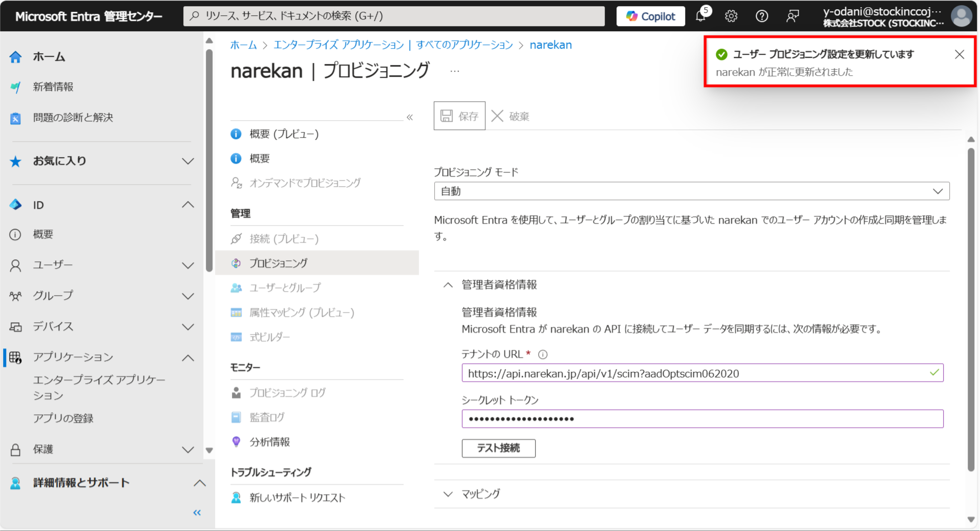Click the テスト接続 button
980x531 pixels.
(499, 448)
